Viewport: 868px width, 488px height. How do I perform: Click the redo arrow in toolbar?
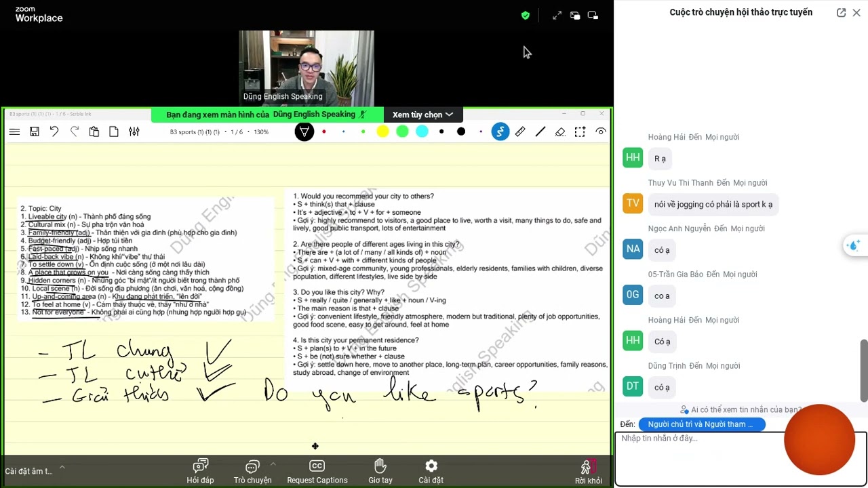[75, 131]
